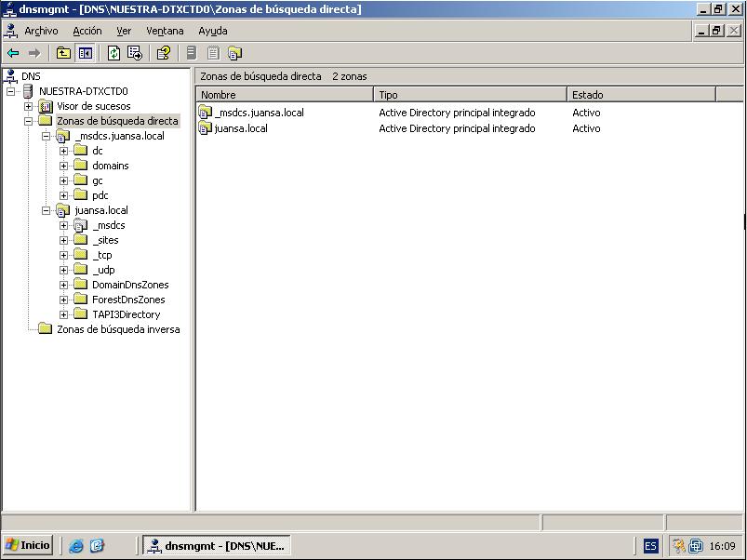Viewport: 747px width, 560px height.
Task: Click the _msdcs delegated zone icon in tree
Action: 81,225
